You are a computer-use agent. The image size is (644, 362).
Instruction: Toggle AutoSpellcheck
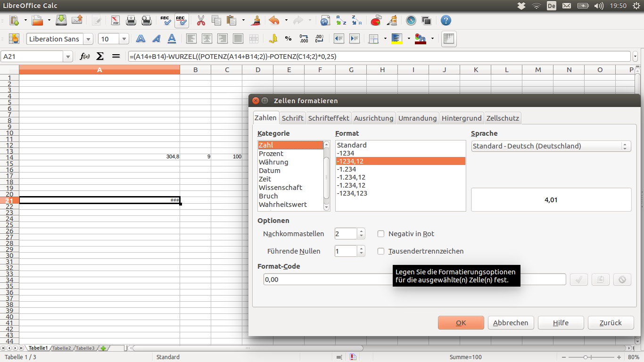[x=182, y=21]
